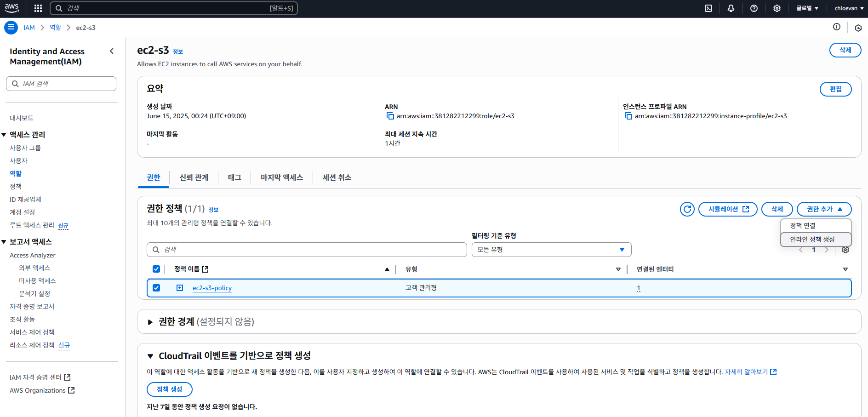Open the info panel icon
Viewport: 868px width, 417px height.
pyautogui.click(x=837, y=27)
